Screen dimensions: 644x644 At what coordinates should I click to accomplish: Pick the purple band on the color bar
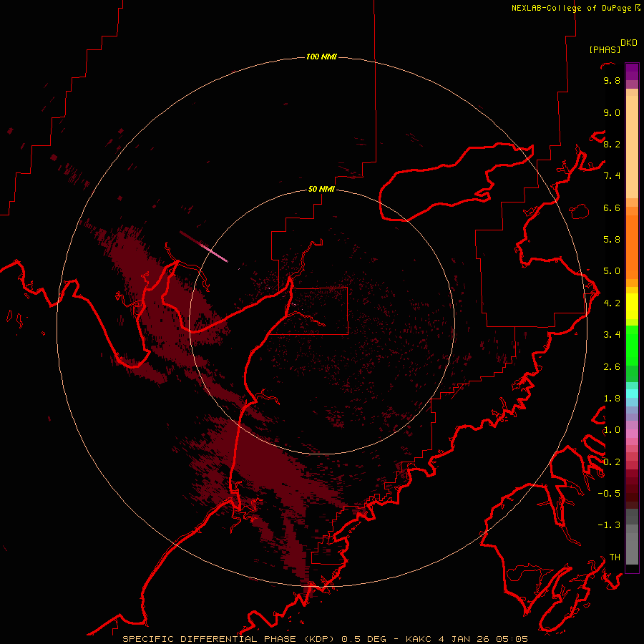click(632, 72)
